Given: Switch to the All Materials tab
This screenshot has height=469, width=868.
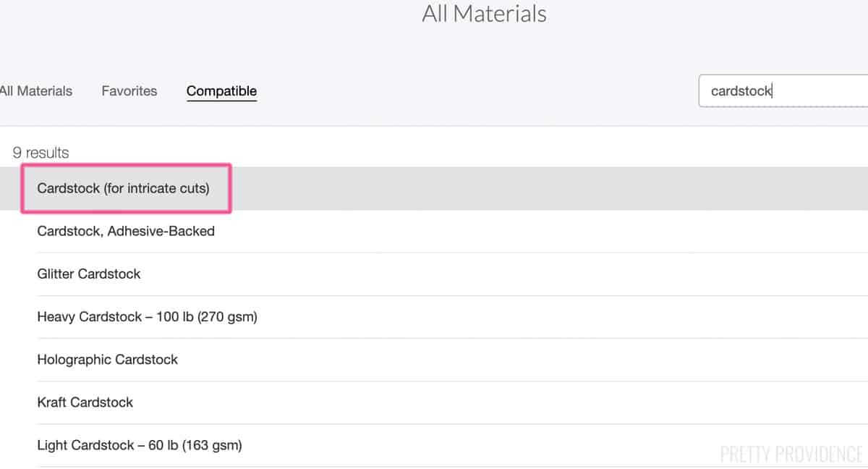Looking at the screenshot, I should tap(36, 91).
